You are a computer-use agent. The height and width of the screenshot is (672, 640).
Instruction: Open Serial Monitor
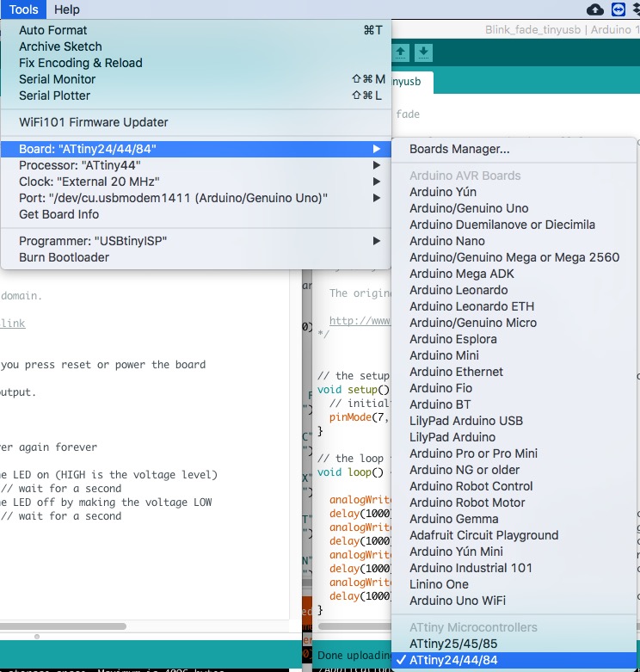pos(196,79)
